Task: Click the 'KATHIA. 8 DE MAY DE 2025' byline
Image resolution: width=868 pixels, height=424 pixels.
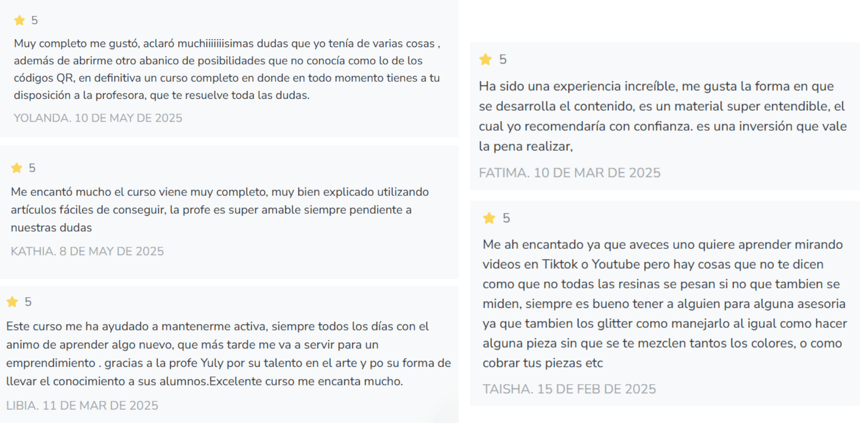Action: pos(87,251)
